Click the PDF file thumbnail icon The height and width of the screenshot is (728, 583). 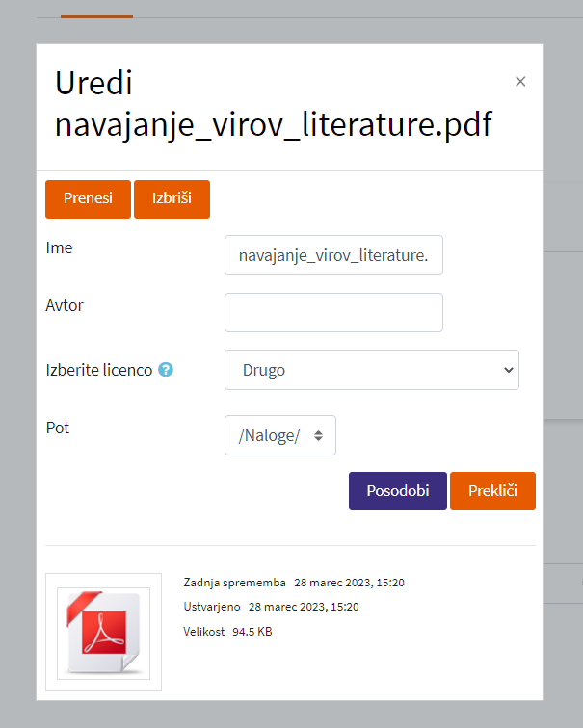pyautogui.click(x=104, y=633)
